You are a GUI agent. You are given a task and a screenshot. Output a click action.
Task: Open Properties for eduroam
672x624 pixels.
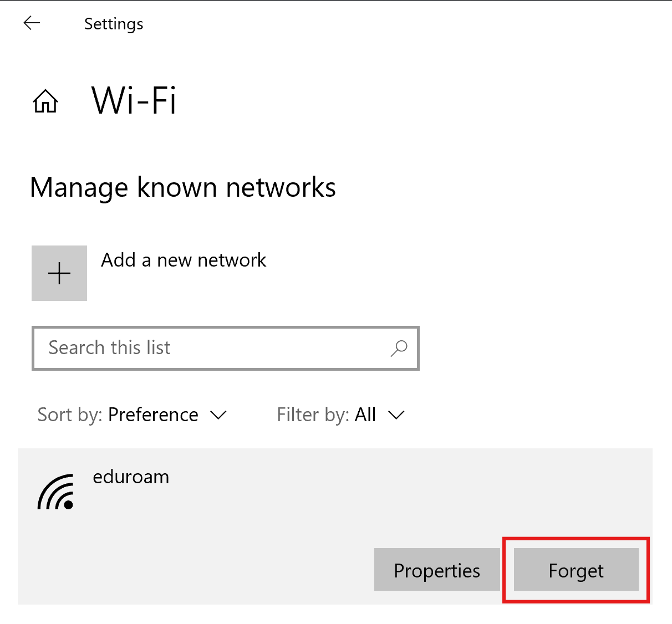[437, 570]
